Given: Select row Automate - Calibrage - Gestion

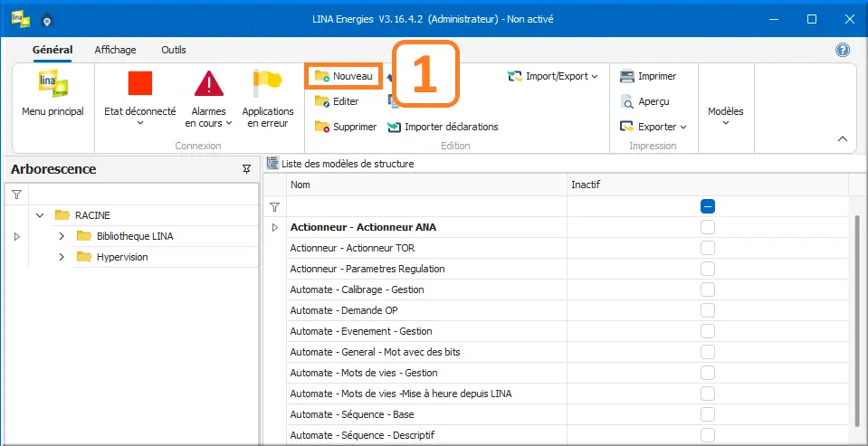Looking at the screenshot, I should point(427,289).
